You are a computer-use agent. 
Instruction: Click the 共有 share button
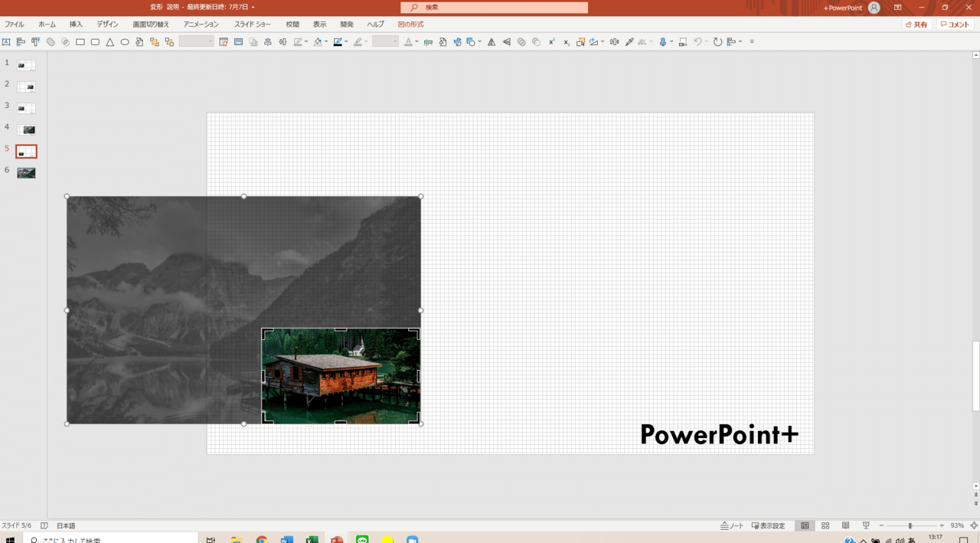[916, 25]
